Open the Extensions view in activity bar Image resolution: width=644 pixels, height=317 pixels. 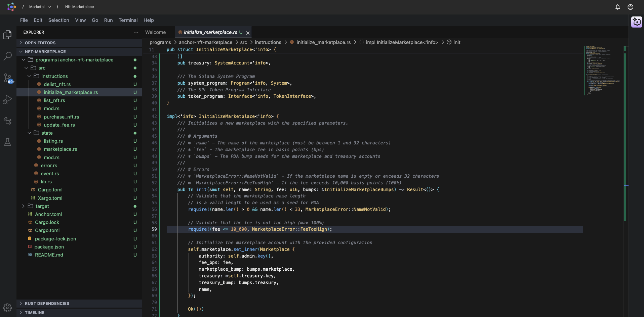tap(7, 121)
